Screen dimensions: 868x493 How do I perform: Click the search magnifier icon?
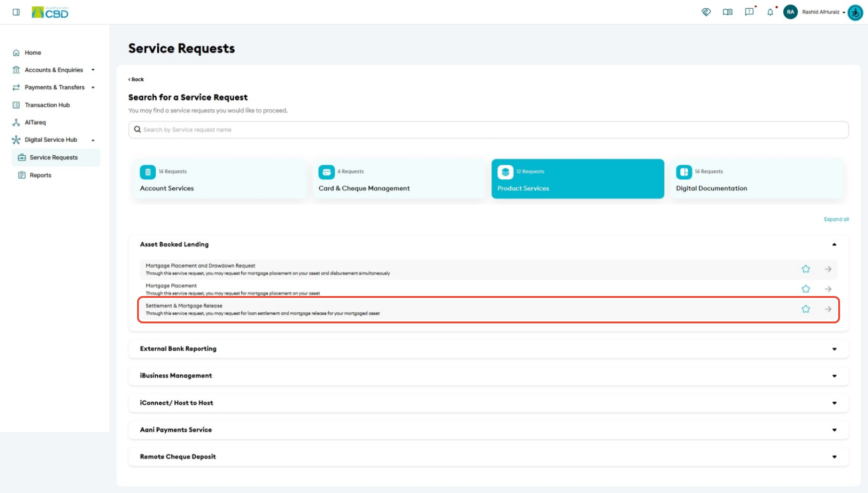[138, 129]
